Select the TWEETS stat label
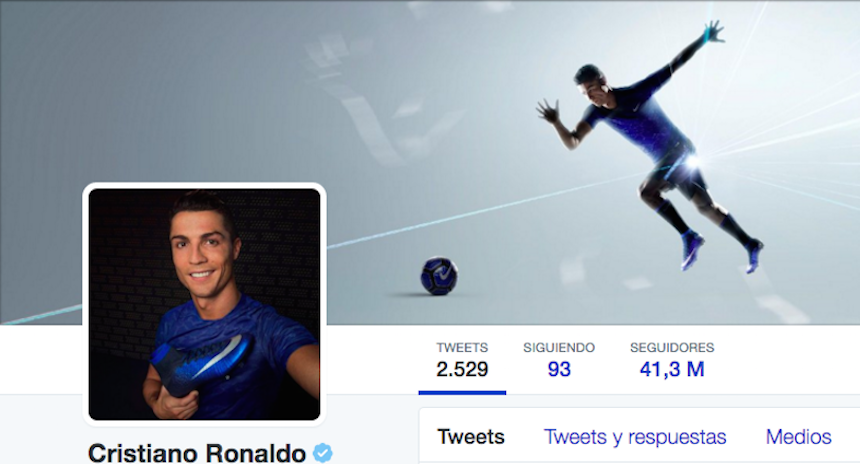Image resolution: width=860 pixels, height=464 pixels. click(462, 348)
